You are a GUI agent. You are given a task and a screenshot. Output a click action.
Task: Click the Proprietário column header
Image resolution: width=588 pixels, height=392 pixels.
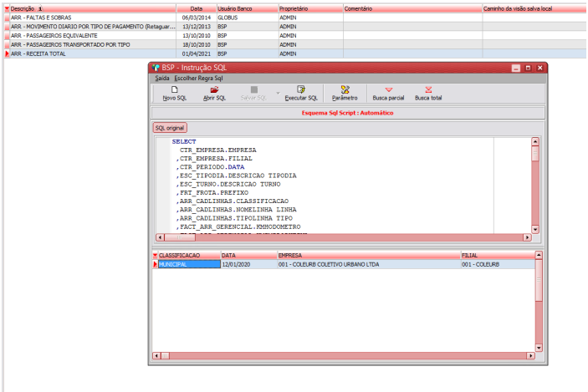tap(310, 8)
